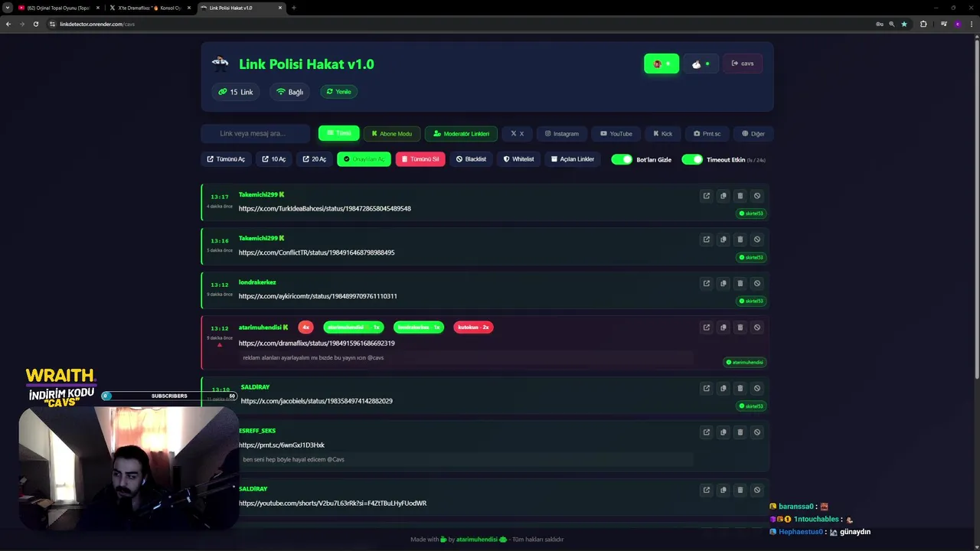The width and height of the screenshot is (980, 551).
Task: Delete the aykiricomtr link row
Action: coord(740,283)
